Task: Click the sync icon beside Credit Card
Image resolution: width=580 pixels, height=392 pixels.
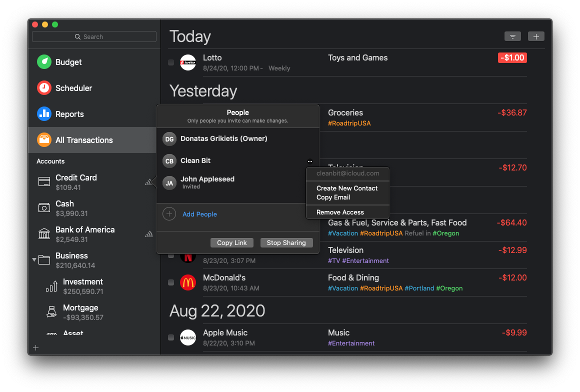Action: tap(149, 182)
